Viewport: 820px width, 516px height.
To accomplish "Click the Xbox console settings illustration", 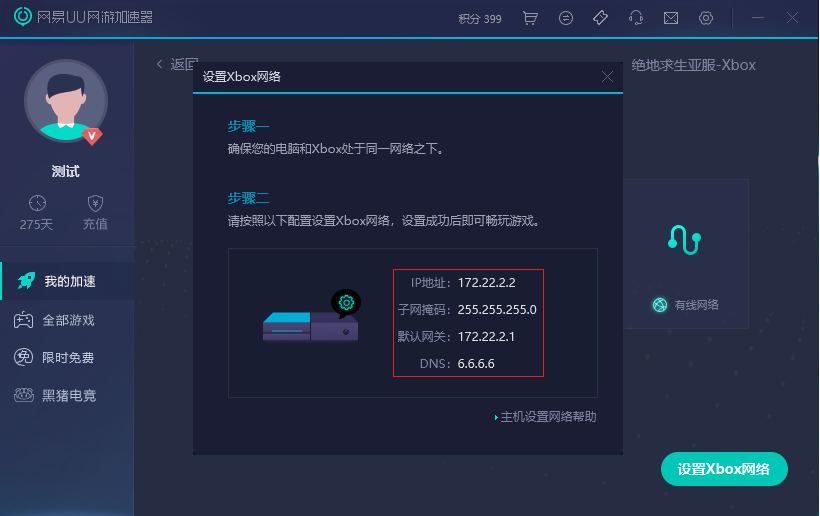I will (310, 320).
